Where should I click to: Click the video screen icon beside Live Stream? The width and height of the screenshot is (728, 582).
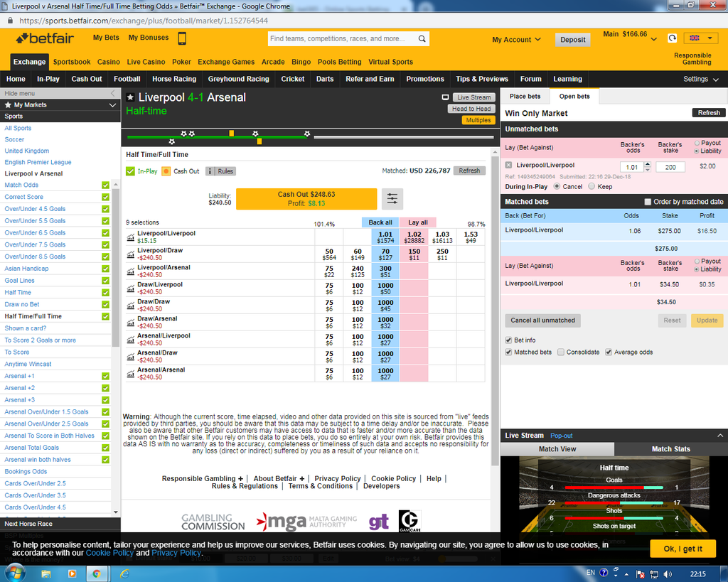point(445,97)
